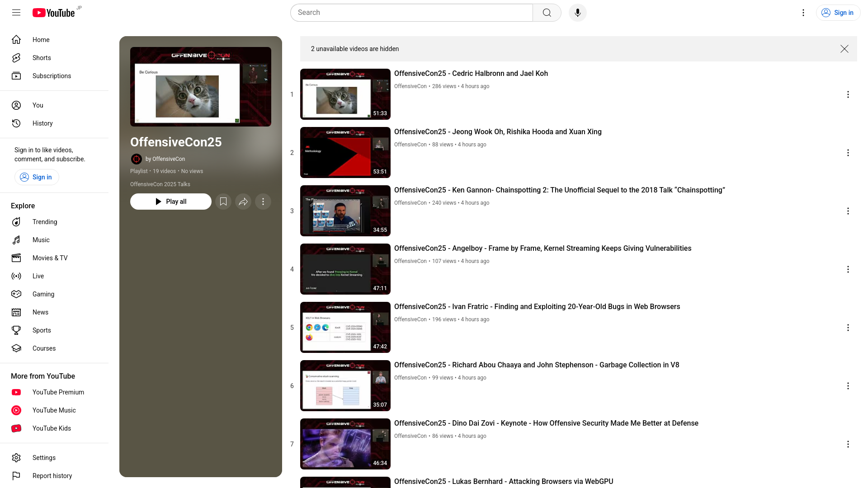The width and height of the screenshot is (868, 488).
Task: Click the 46:34 keynote thumbnail
Action: [x=345, y=444]
